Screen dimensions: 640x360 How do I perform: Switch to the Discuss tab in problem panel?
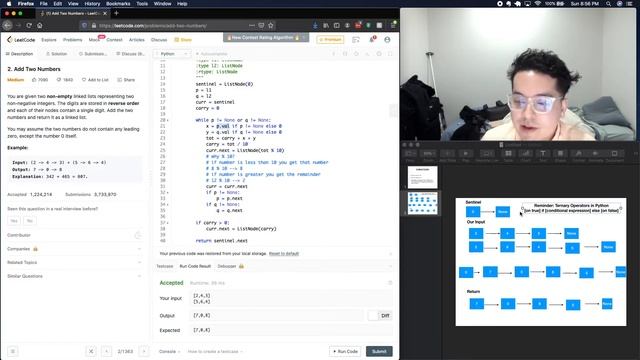pos(130,54)
